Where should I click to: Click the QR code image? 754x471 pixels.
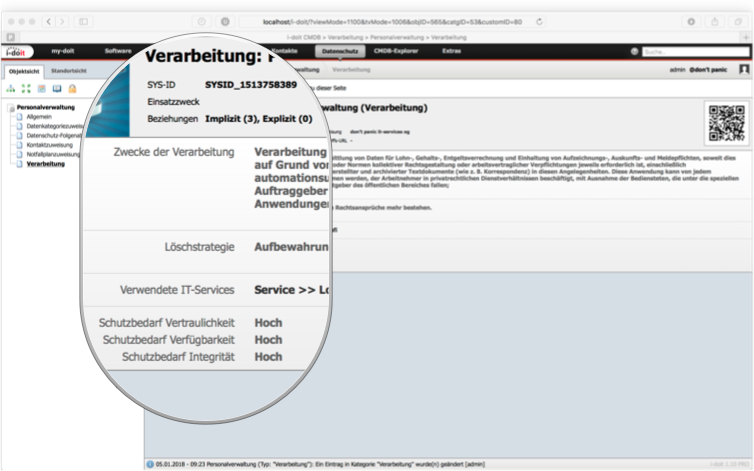coord(727,124)
